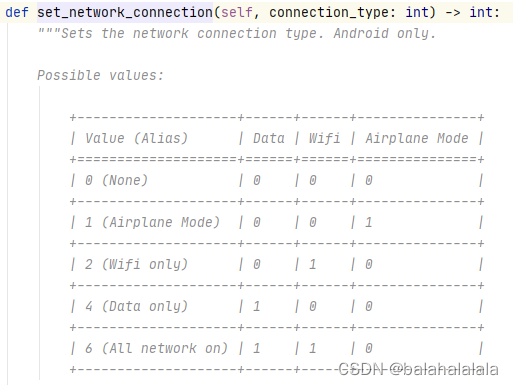The width and height of the screenshot is (513, 385).
Task: Click the 'Android only.' docstring text
Action: tap(385, 33)
